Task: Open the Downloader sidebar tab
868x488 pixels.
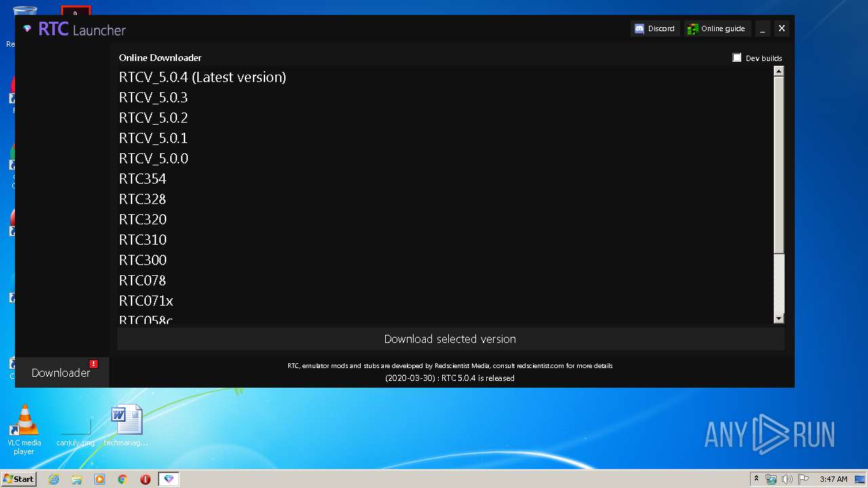Action: pyautogui.click(x=61, y=373)
